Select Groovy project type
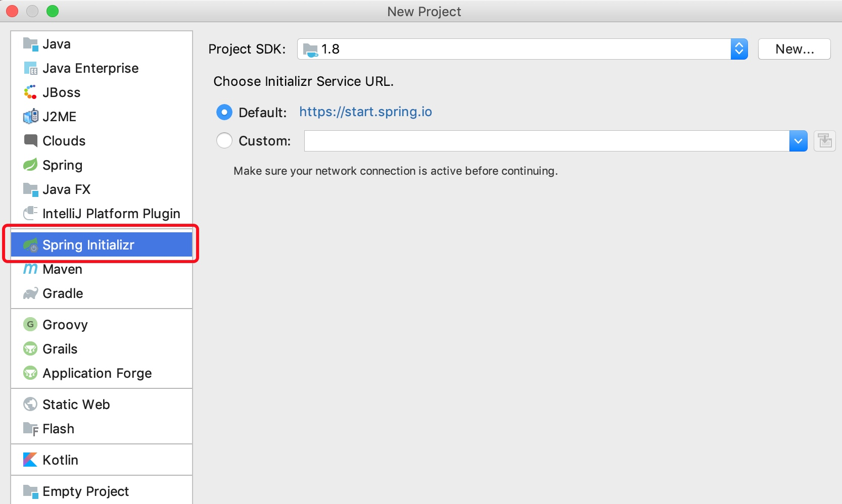842x504 pixels. (102, 324)
